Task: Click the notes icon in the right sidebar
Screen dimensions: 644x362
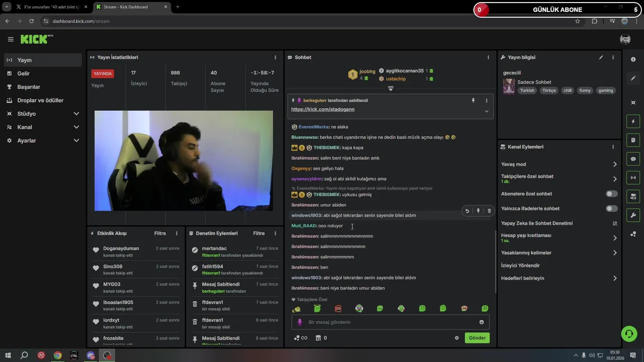Action: tap(633, 140)
